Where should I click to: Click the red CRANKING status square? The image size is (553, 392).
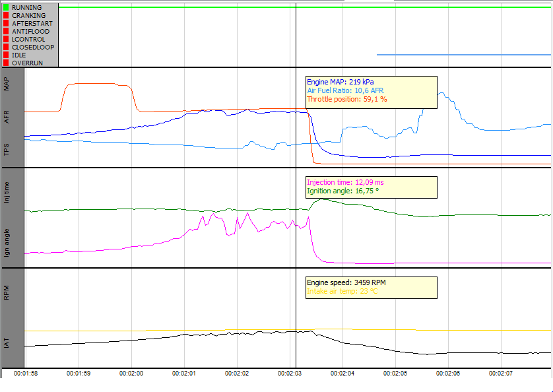tap(6, 15)
